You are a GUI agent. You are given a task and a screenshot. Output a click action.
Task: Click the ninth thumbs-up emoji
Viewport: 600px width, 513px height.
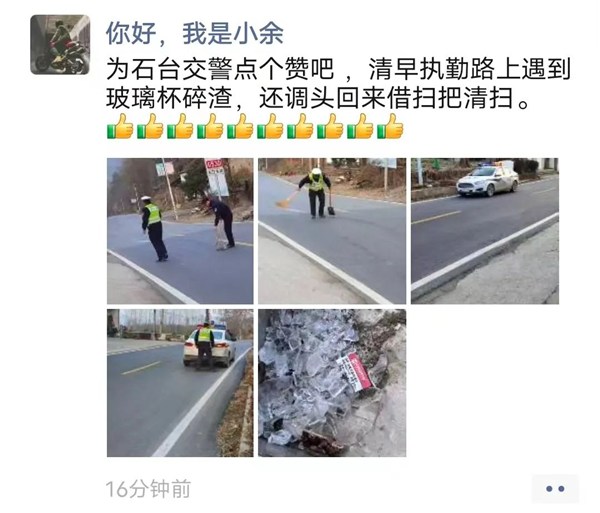360,126
